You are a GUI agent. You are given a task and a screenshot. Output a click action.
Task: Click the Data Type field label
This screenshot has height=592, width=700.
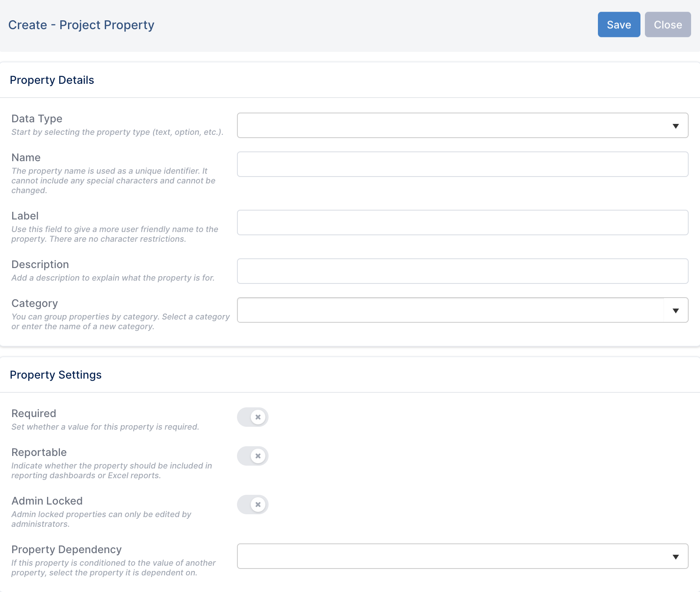(x=37, y=119)
